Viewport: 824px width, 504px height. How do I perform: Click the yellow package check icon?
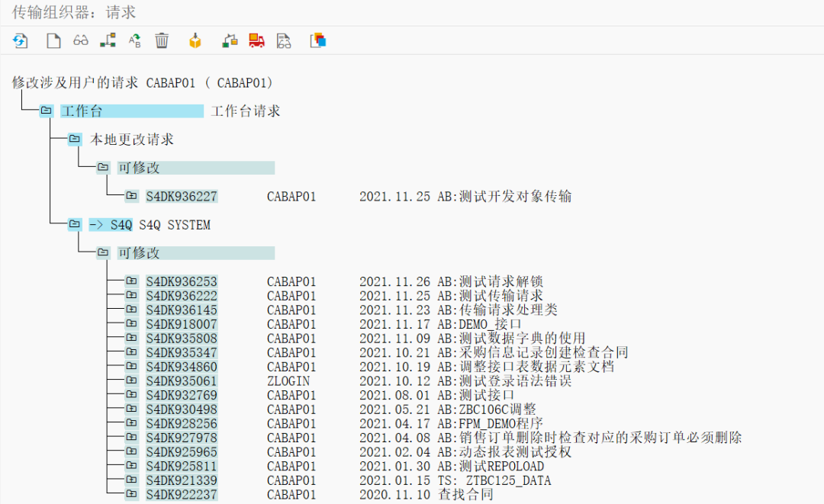(195, 40)
